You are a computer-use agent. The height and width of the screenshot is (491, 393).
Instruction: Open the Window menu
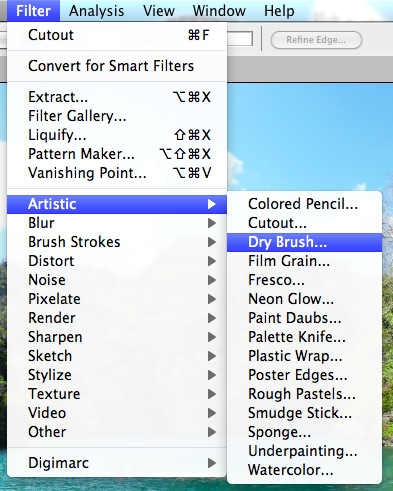click(x=219, y=11)
